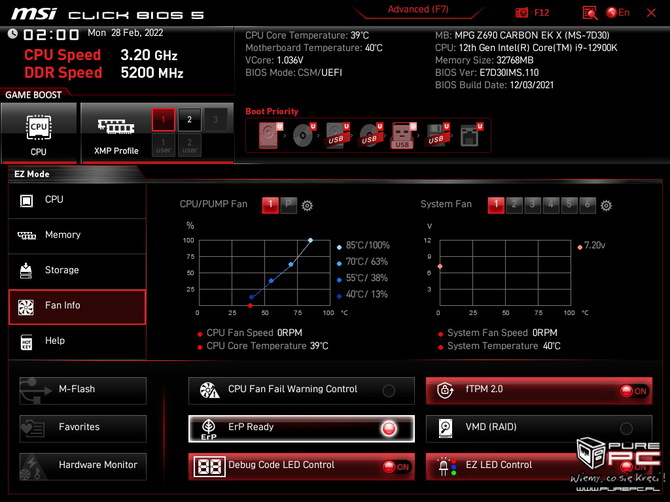Open CPU/PUMP Fan settings gear
This screenshot has height=502, width=670.
click(307, 205)
